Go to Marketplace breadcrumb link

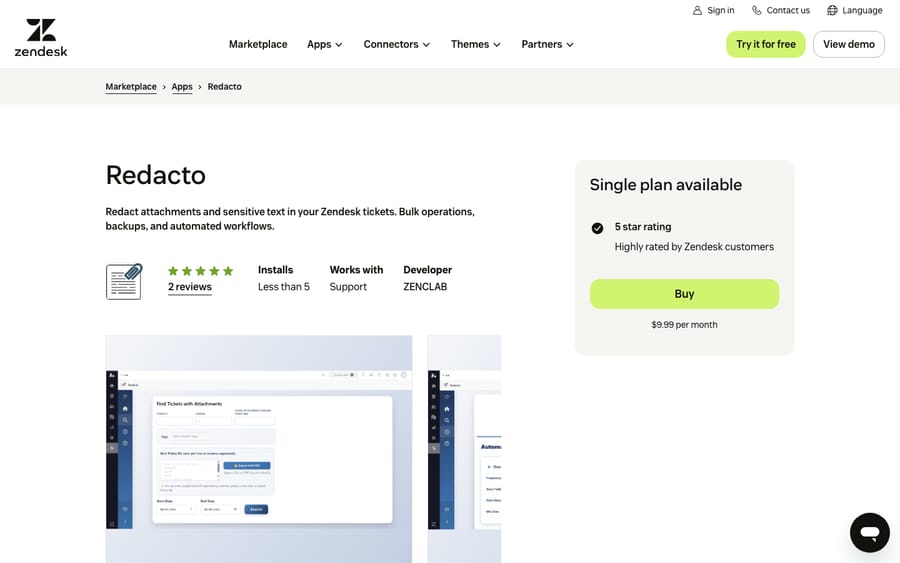(131, 87)
